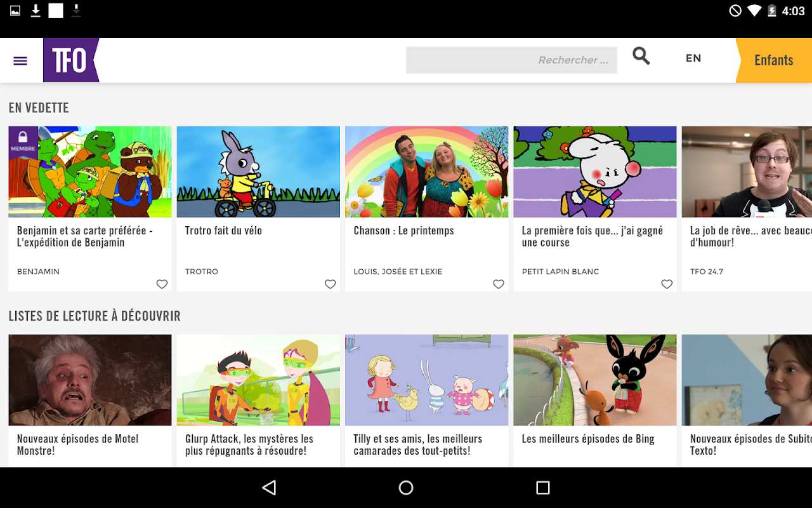Open the Bing episodes playlist thumbnail
Image resolution: width=812 pixels, height=508 pixels.
(595, 380)
